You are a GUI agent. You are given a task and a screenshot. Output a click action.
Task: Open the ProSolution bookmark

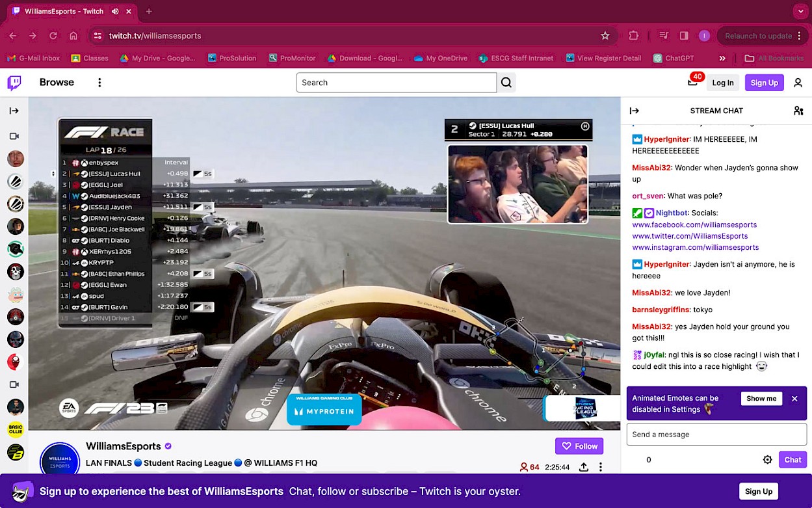232,58
